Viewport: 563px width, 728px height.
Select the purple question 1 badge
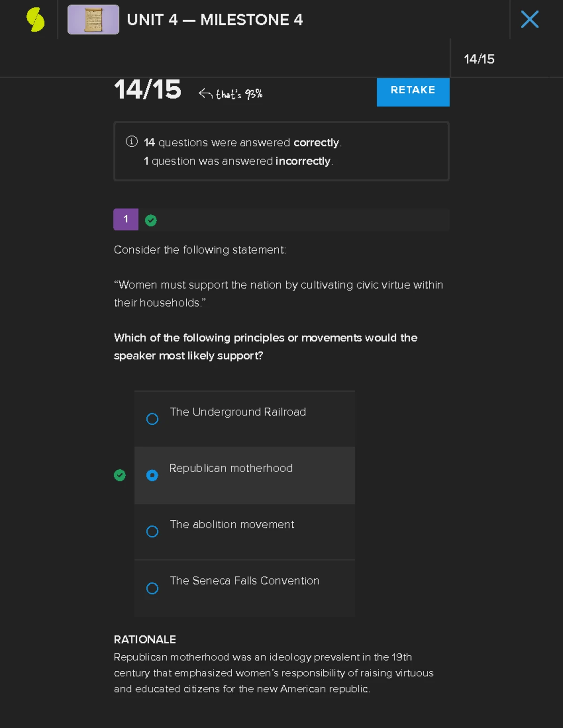pyautogui.click(x=126, y=219)
